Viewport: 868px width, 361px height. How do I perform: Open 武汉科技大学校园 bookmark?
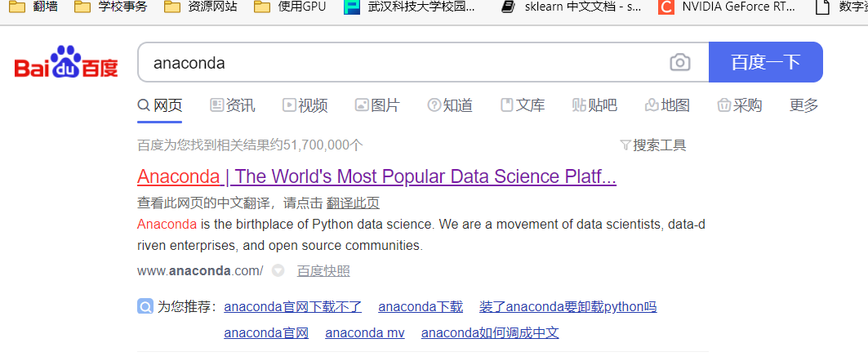(410, 7)
